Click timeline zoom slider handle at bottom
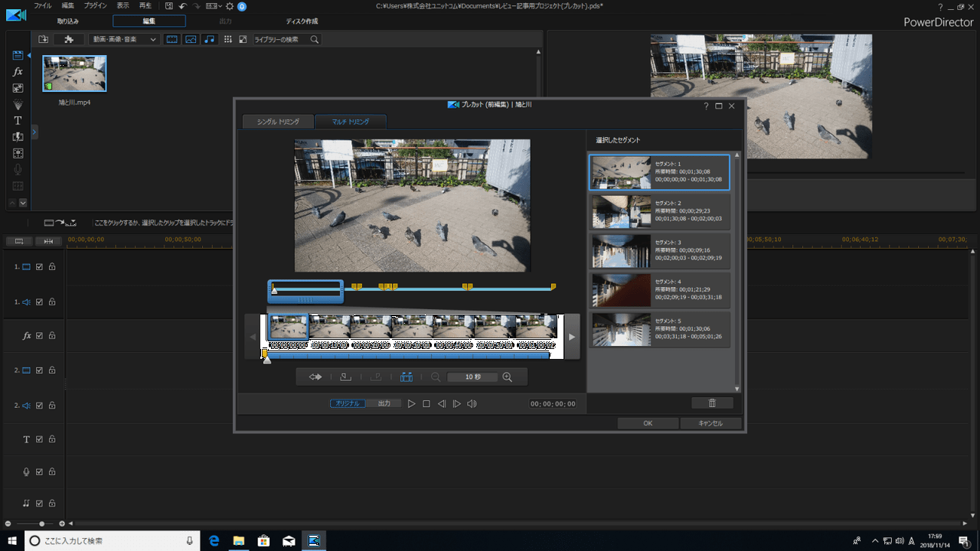This screenshot has width=980, height=551. coord(42,524)
